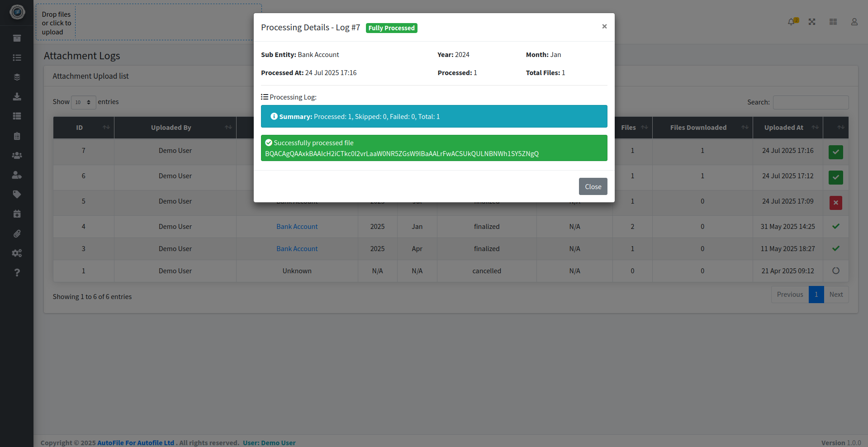
Task: Open the Help question-mark icon in sidebar
Action: tap(17, 272)
